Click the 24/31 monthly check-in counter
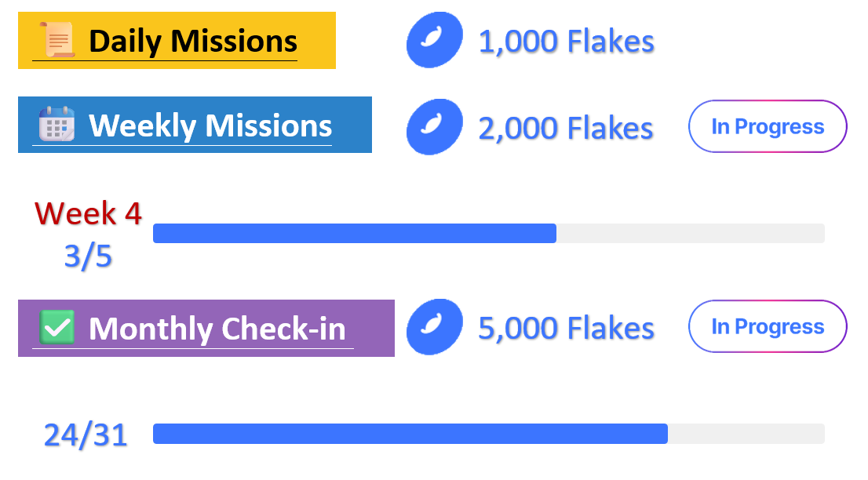 (86, 435)
